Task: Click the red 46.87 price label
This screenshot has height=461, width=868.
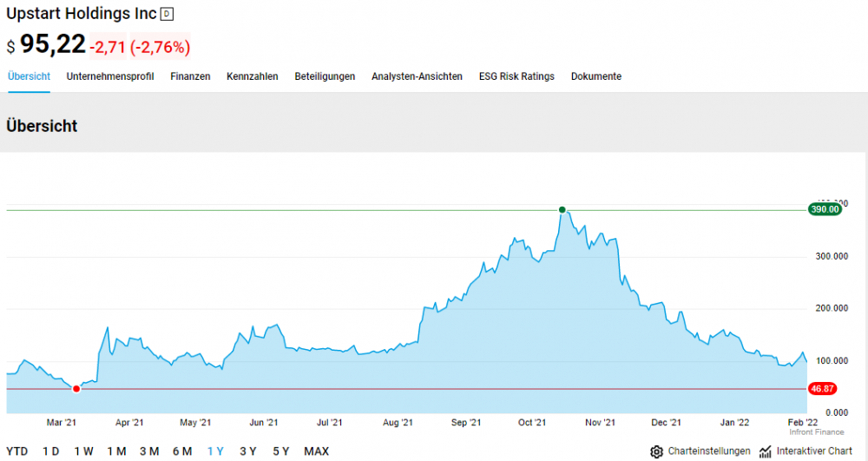Action: [822, 388]
